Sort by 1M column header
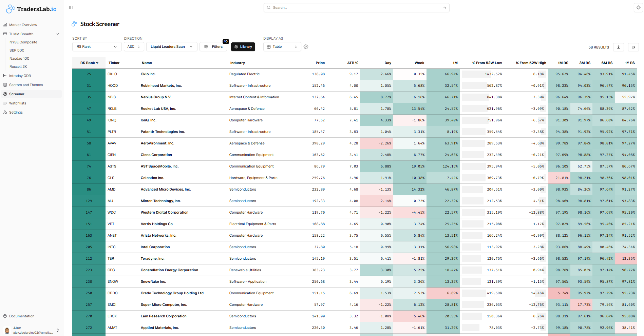Screen dimensions: 644x336 pos(455,63)
